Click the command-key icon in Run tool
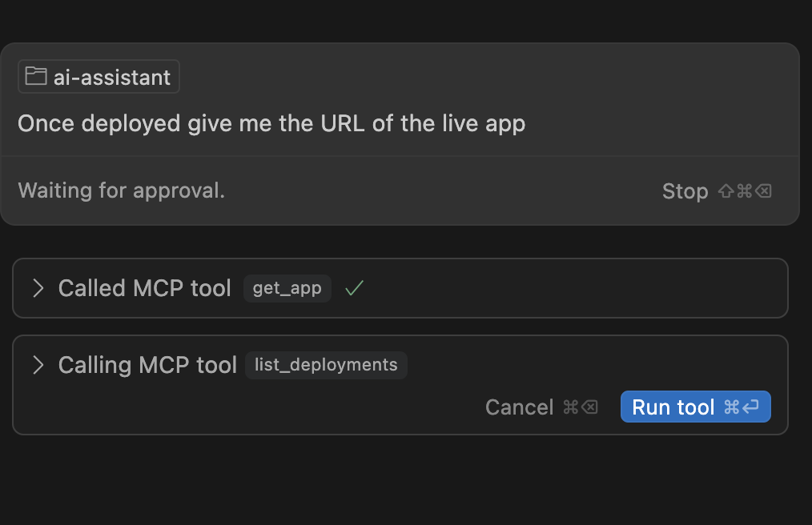The width and height of the screenshot is (812, 525). [731, 407]
